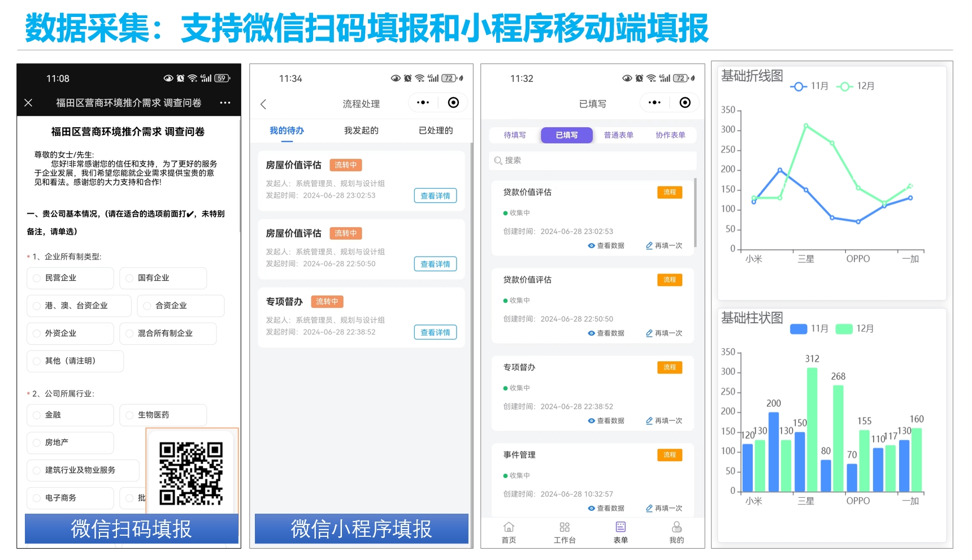Viewport: 972px width, 560px height.
Task: Choose the 国有企业 radio option
Action: point(130,278)
